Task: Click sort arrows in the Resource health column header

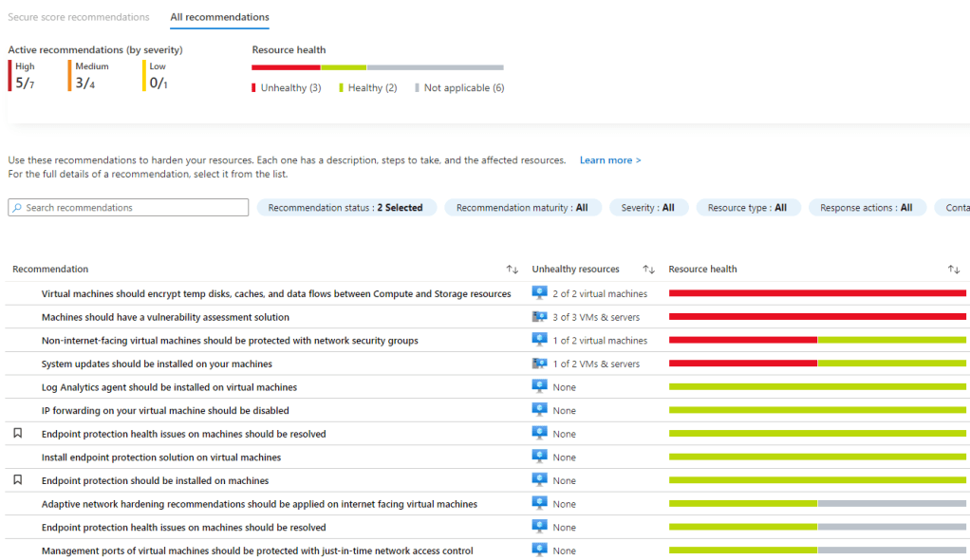Action: coord(954,270)
